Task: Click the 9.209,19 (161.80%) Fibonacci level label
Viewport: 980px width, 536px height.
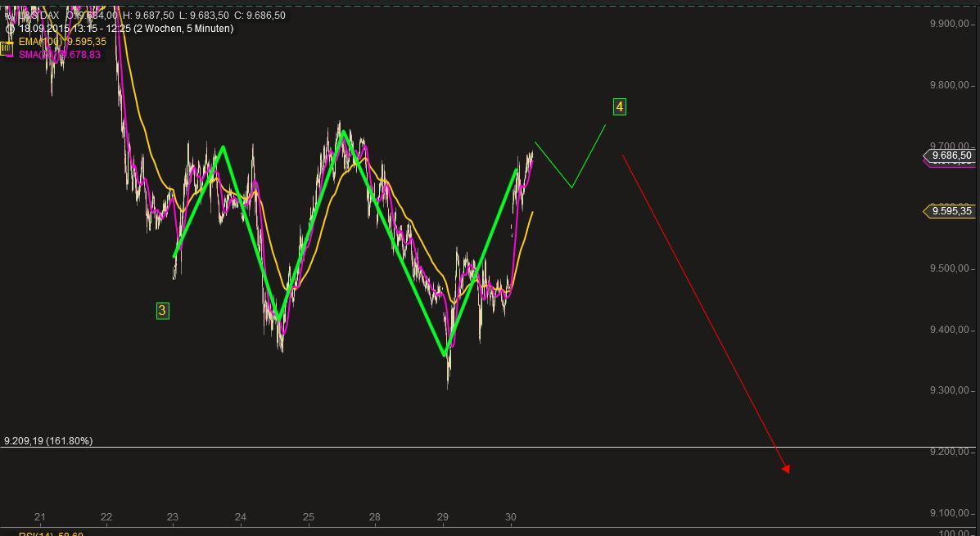Action: (51, 440)
